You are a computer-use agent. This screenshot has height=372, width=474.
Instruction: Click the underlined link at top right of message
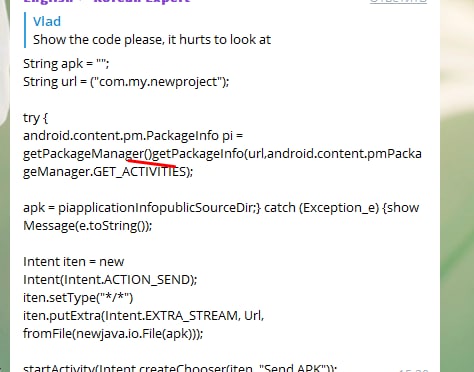pyautogui.click(x=398, y=1)
